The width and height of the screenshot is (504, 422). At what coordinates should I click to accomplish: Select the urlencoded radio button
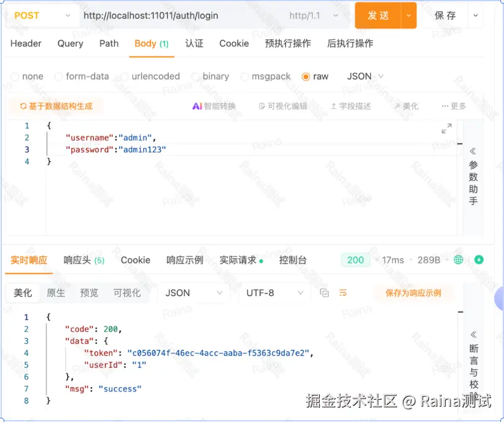point(125,77)
